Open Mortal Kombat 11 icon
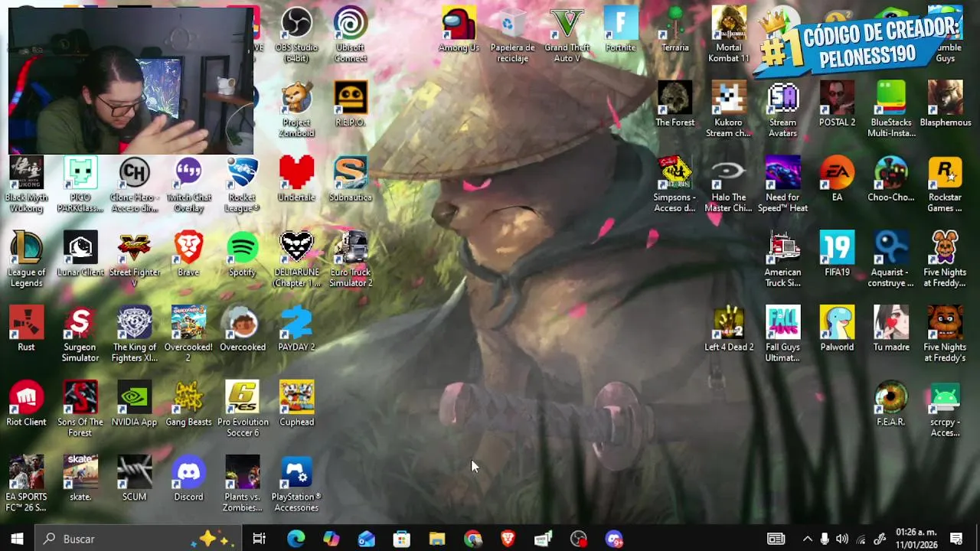The height and width of the screenshot is (551, 980). coord(729,23)
